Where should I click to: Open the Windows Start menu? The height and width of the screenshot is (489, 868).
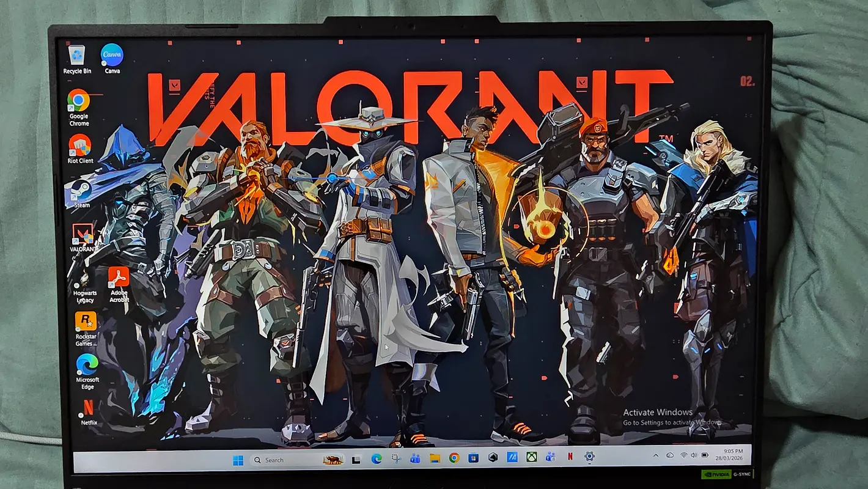(x=238, y=460)
